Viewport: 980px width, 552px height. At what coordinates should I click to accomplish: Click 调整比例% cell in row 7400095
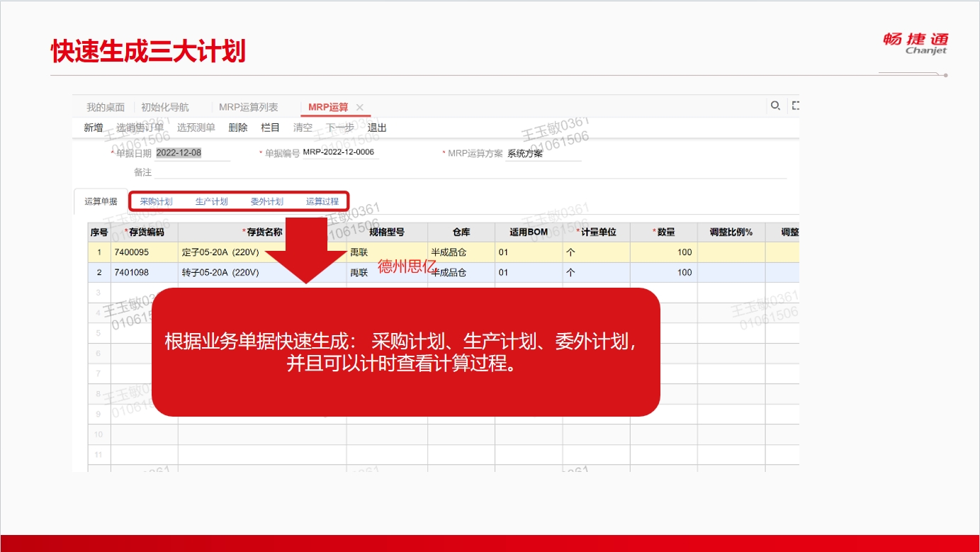coord(731,252)
